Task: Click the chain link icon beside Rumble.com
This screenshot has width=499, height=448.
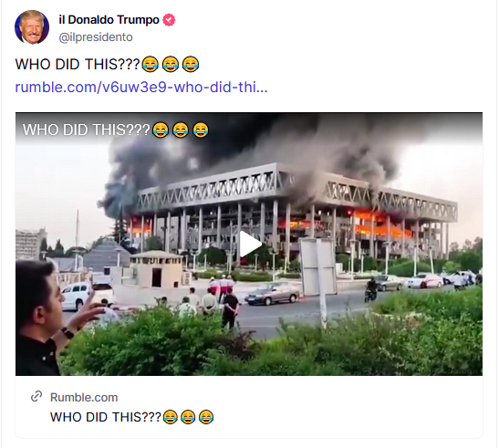Action: point(36,396)
